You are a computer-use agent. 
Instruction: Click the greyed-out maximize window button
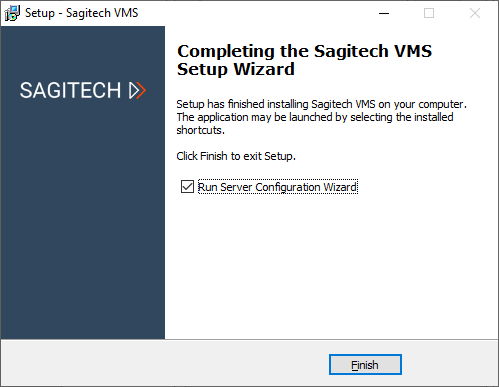point(429,13)
